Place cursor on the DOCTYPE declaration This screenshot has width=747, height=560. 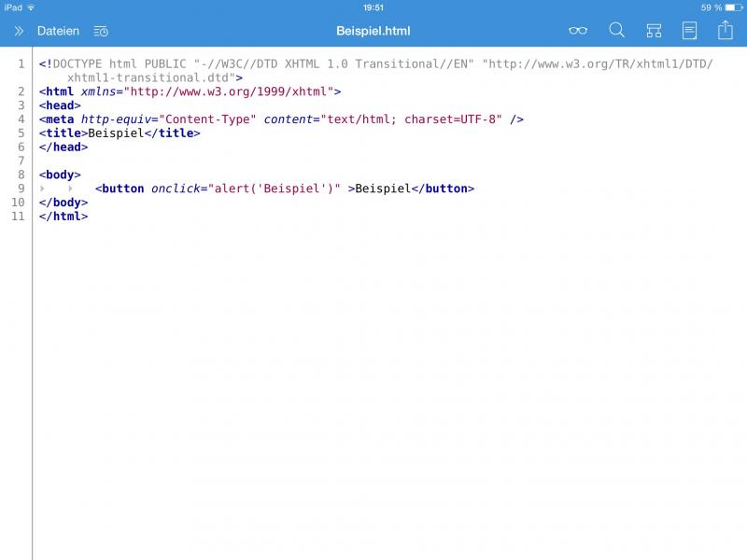coord(84,64)
